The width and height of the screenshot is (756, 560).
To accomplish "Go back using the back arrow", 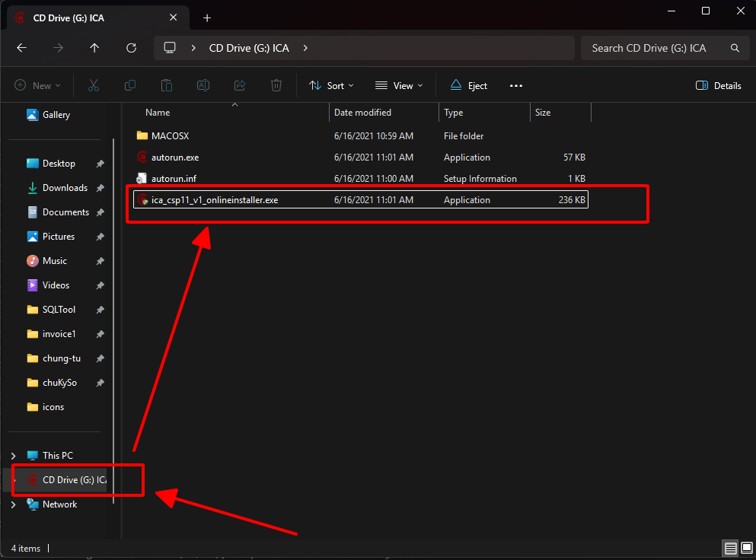I will tap(21, 48).
